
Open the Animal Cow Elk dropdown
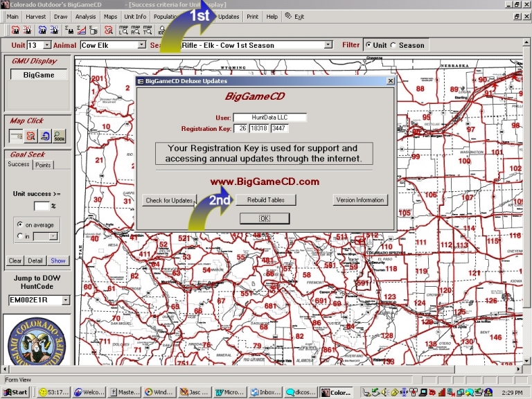point(141,45)
